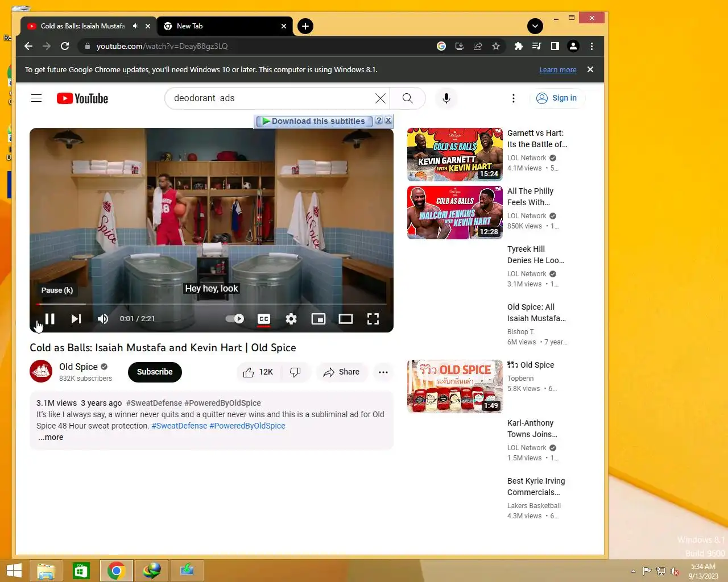
Task: Go back to the previous page
Action: 28,46
